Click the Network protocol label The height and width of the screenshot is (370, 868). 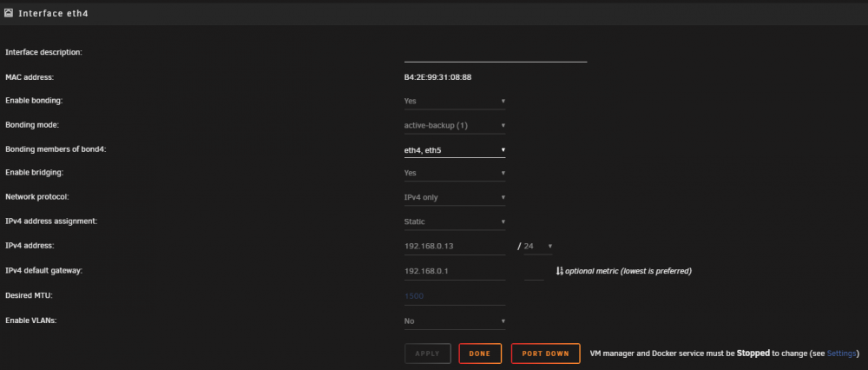coord(37,196)
